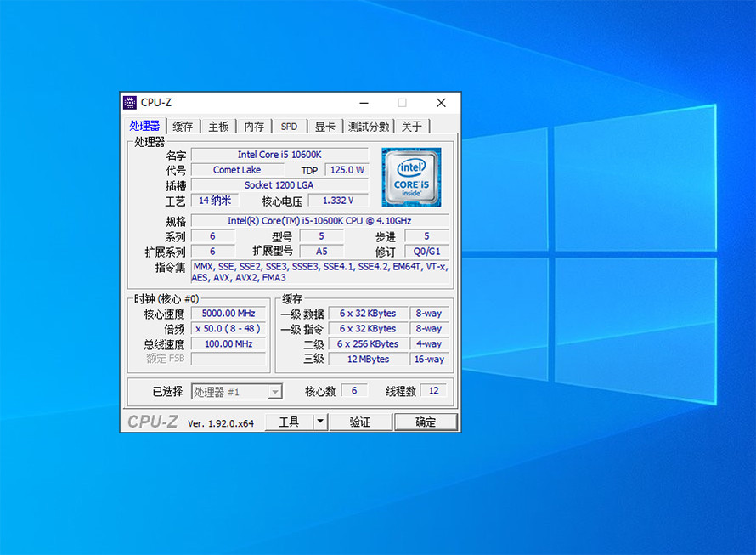Click the instruction set list MMX, SSE

[320, 272]
